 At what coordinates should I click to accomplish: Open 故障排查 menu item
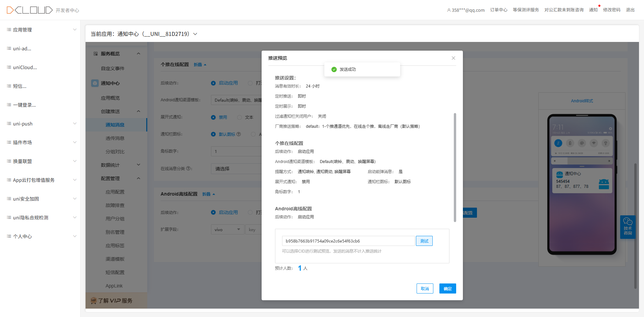115,205
